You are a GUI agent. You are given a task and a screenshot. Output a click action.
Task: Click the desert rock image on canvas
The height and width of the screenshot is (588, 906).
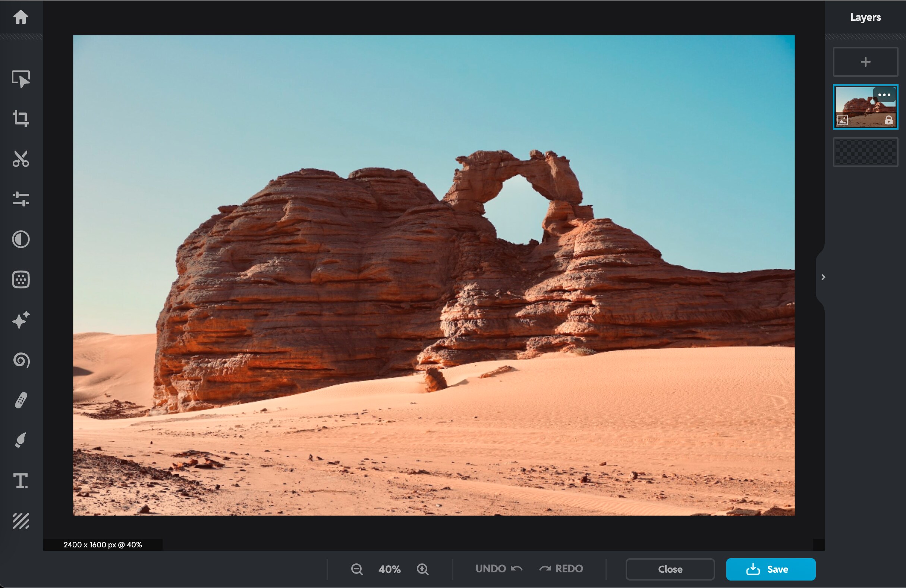tap(434, 275)
